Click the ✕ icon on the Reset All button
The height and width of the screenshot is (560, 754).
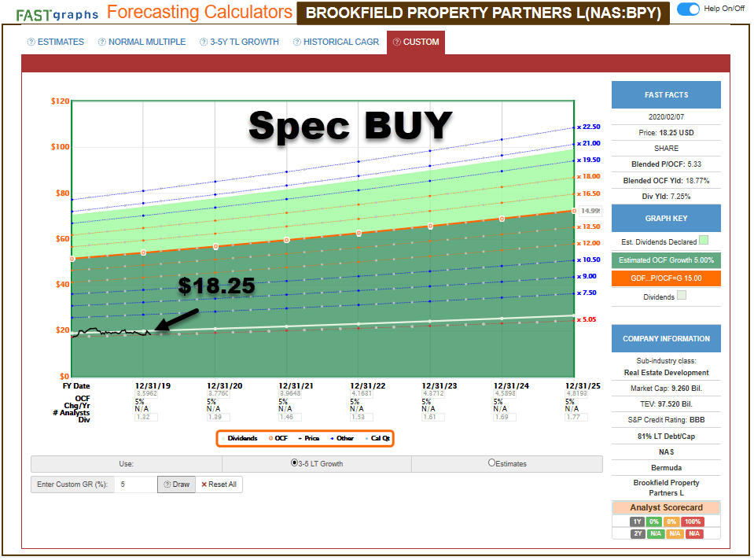pyautogui.click(x=204, y=484)
